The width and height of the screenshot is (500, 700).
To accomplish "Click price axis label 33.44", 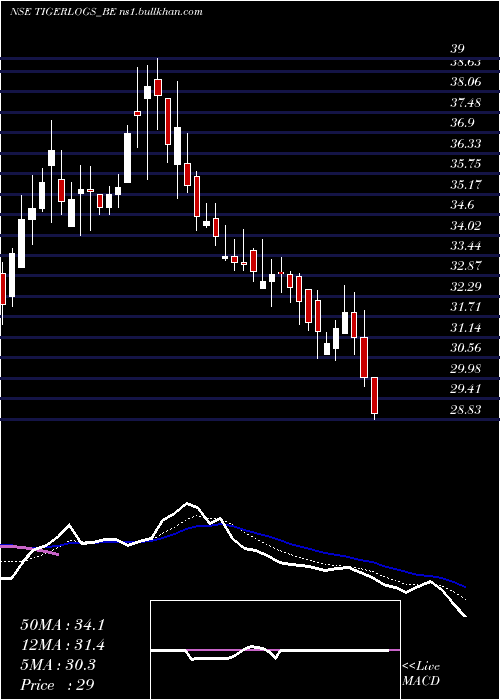I will coord(465,246).
